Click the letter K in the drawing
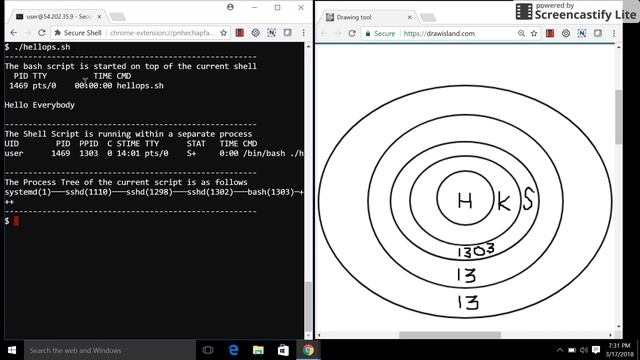The width and height of the screenshot is (640, 360). pyautogui.click(x=504, y=202)
